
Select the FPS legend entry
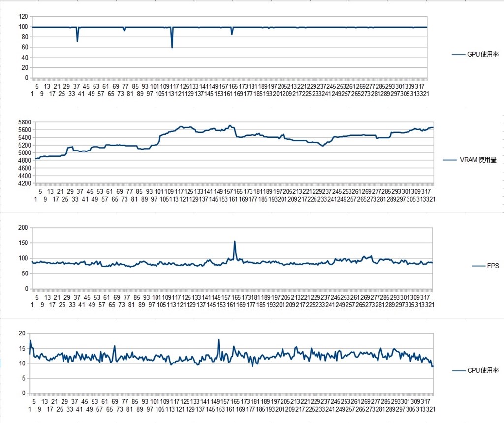point(485,266)
